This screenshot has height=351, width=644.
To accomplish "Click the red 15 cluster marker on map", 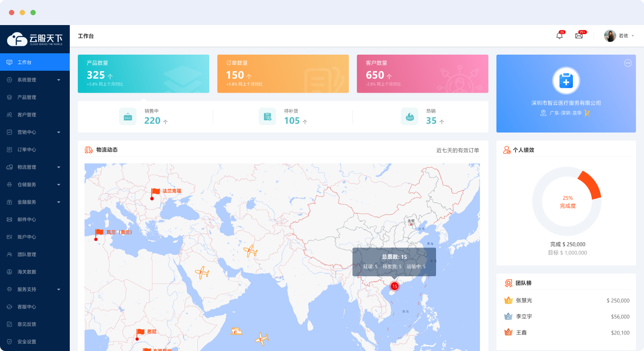I will point(394,286).
